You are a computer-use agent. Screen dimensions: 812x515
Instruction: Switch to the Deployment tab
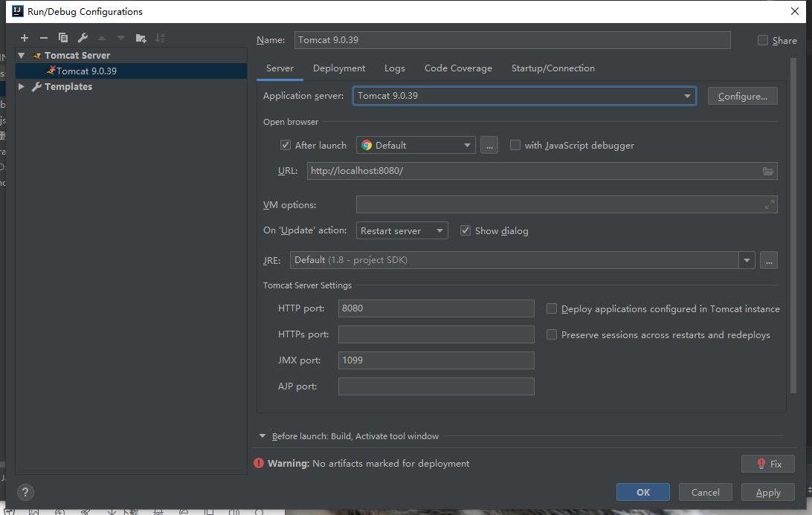(338, 68)
